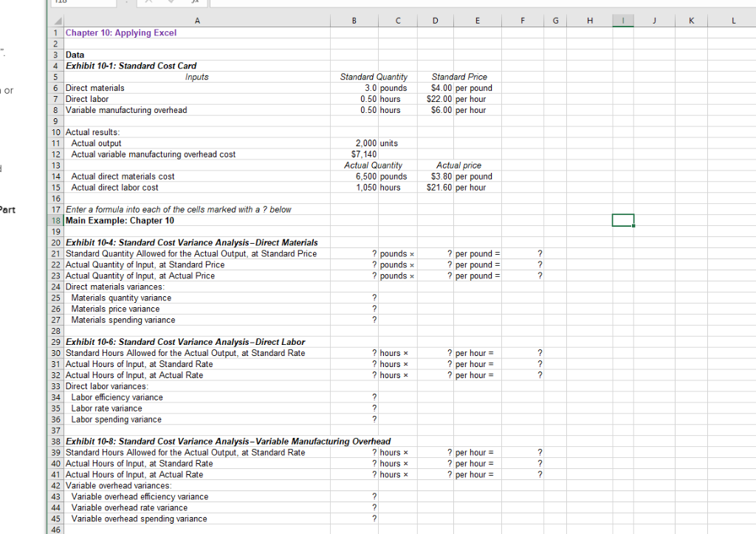Select column header L
756x534 pixels.
pos(732,21)
